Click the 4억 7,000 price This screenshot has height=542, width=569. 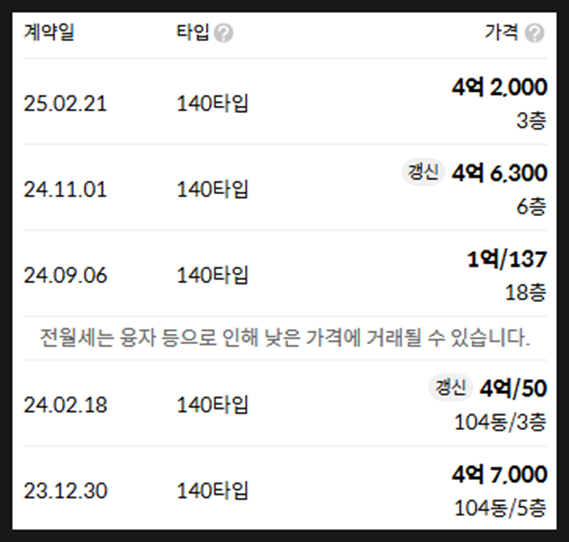coord(499,474)
